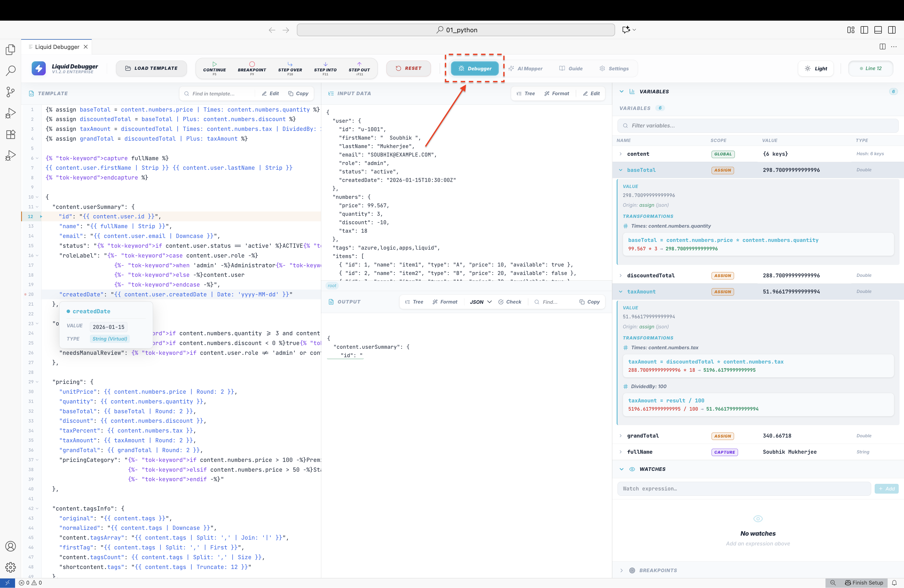Click the Step Out button
This screenshot has height=588, width=904.
tap(359, 69)
